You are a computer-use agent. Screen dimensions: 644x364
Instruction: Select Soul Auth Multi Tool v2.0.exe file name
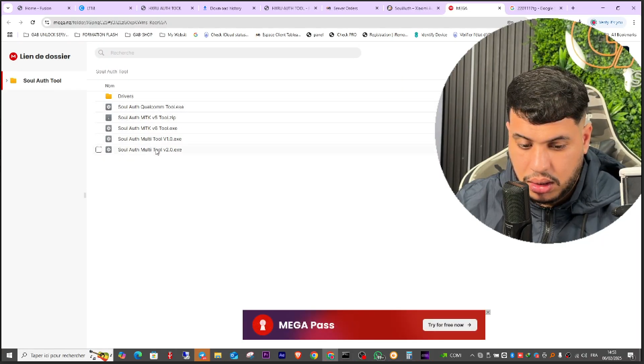(x=149, y=150)
